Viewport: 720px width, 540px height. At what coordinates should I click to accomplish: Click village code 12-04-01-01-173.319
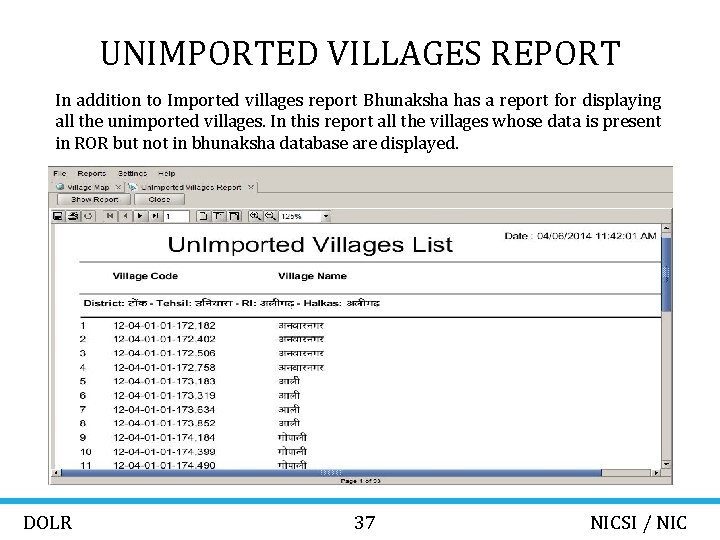(x=164, y=396)
